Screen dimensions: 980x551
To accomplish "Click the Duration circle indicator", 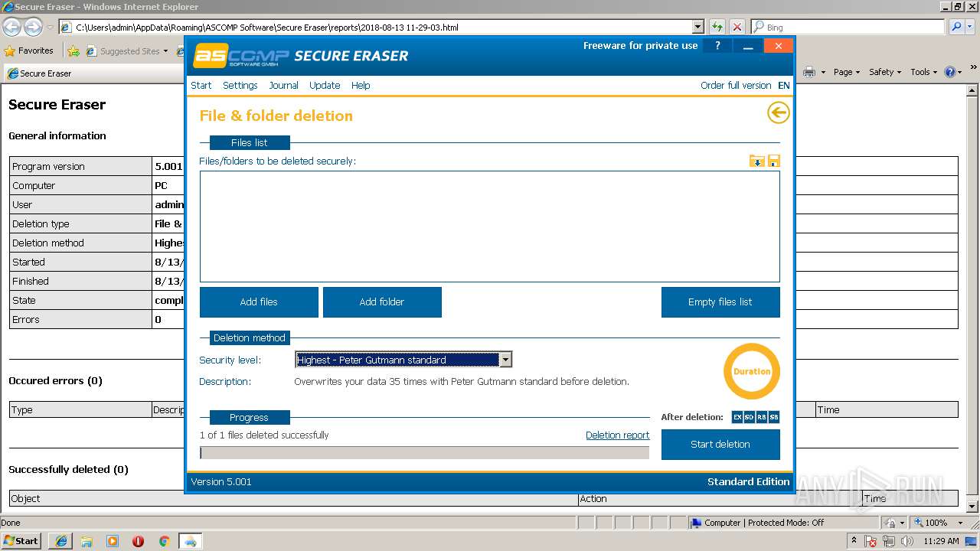I will 752,371.
